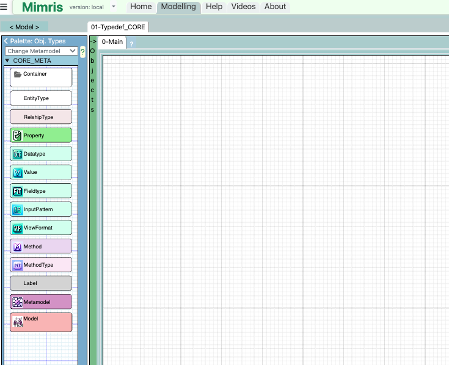Click the Property icon in palette
This screenshot has width=449, height=365.
pos(17,136)
